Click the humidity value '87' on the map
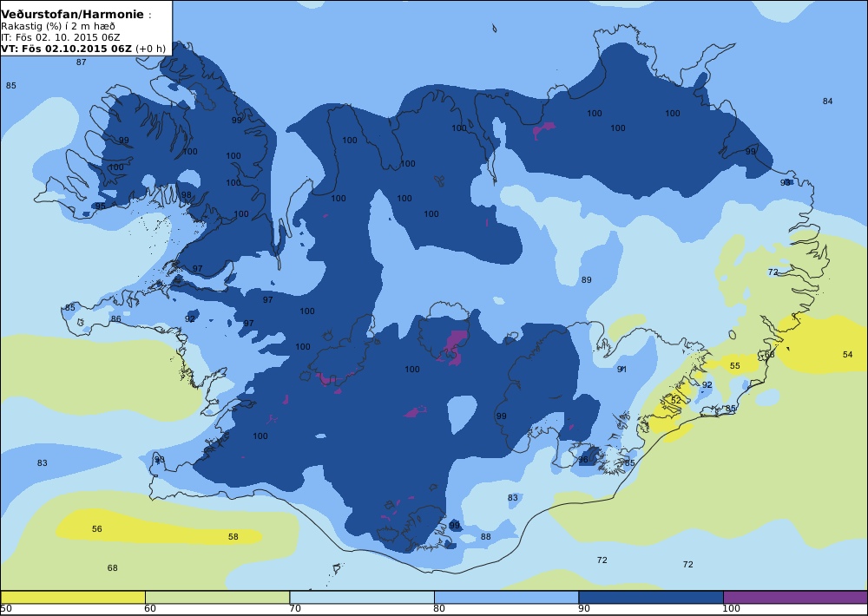 [x=82, y=62]
